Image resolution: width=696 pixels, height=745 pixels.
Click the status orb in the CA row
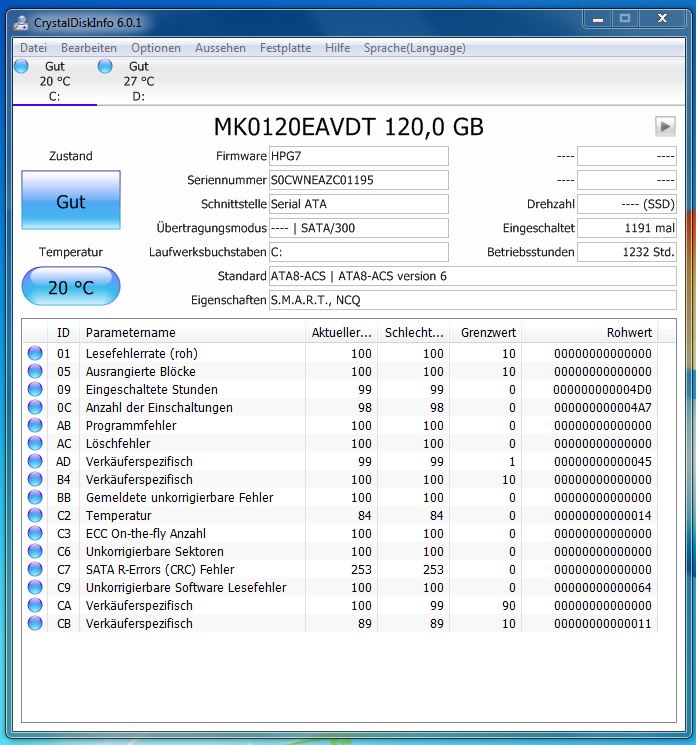35,605
